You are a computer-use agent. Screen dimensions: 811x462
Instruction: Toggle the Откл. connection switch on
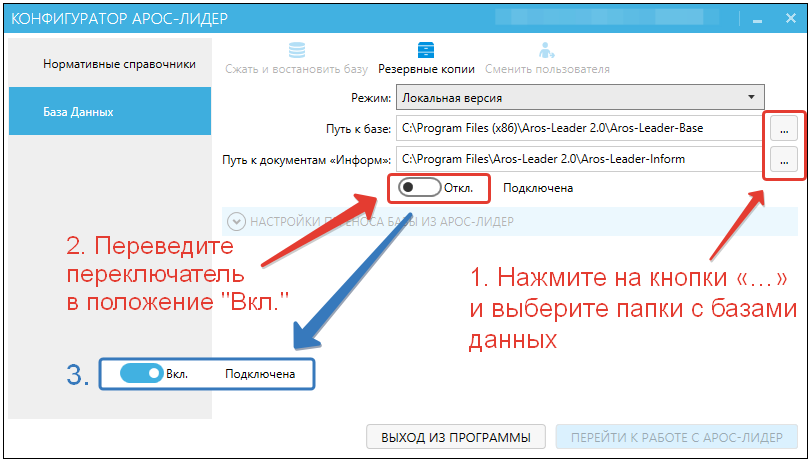pos(419,188)
